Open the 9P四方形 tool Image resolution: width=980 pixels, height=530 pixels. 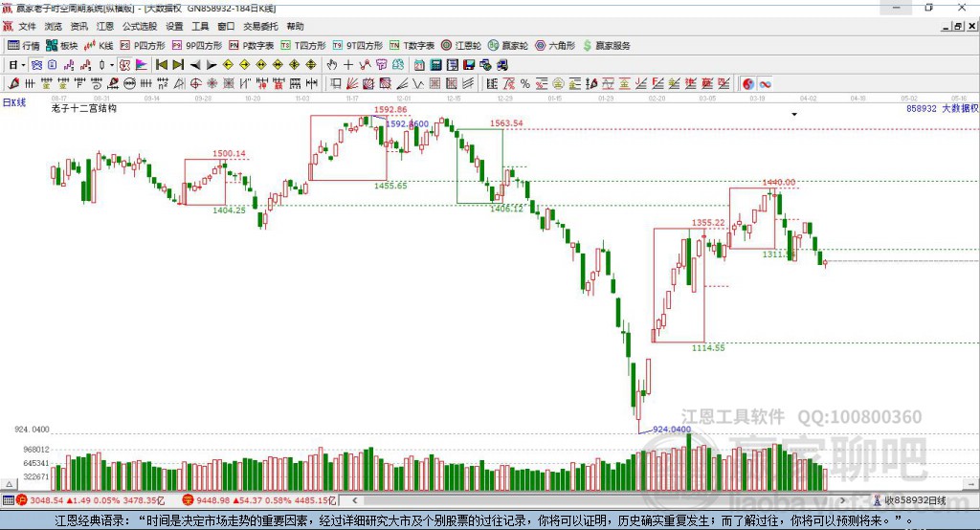pos(197,46)
